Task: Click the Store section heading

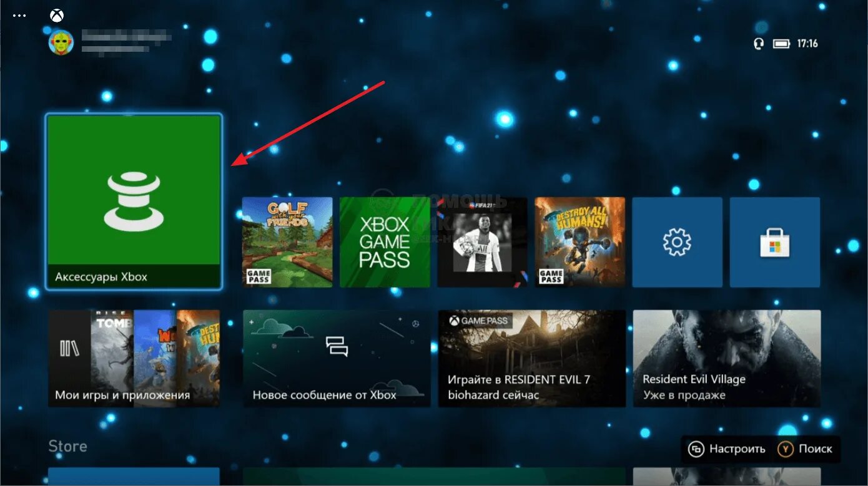Action: [x=67, y=447]
